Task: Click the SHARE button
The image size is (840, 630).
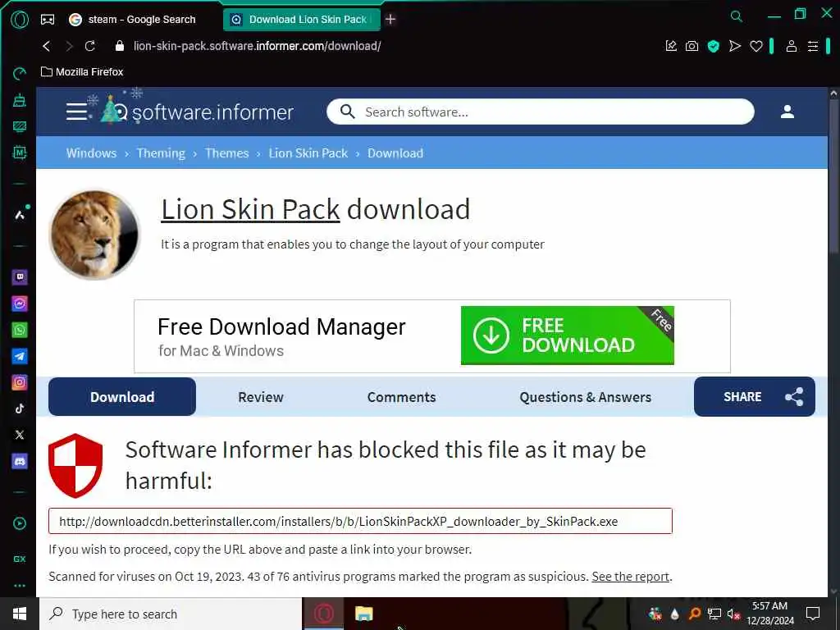Action: click(x=755, y=397)
